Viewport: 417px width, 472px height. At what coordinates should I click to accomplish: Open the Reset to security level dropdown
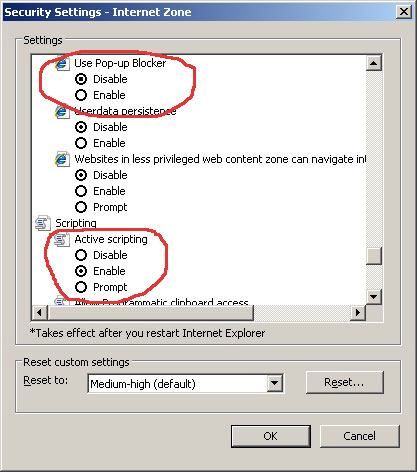[x=275, y=383]
